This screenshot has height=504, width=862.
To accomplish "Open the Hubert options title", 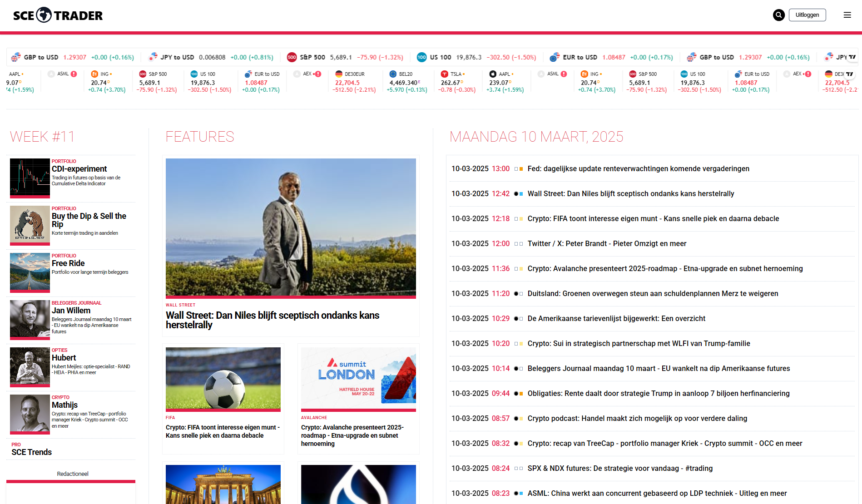I will 64,358.
